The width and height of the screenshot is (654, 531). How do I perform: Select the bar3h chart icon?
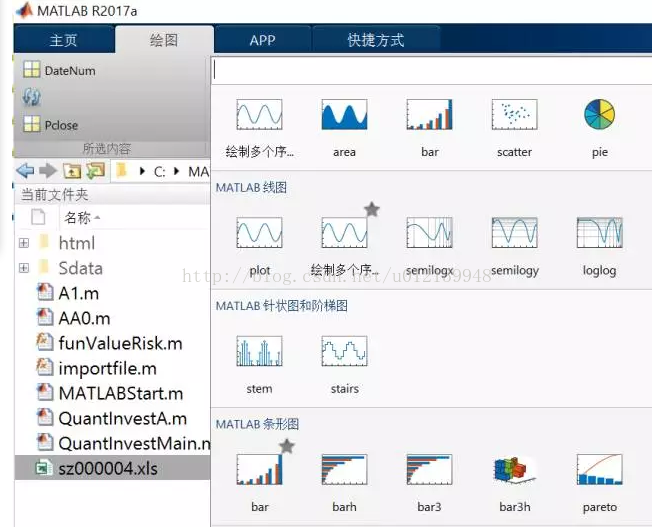coord(514,471)
